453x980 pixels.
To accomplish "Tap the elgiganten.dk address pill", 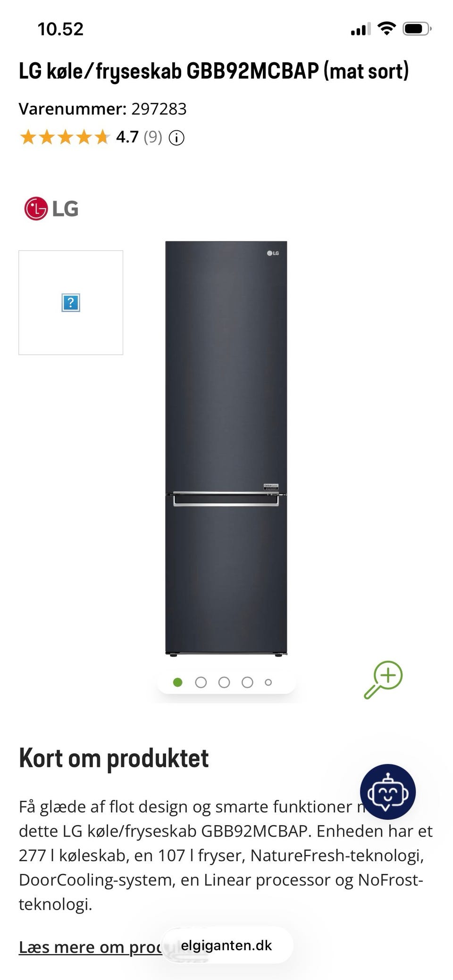I will [x=227, y=945].
